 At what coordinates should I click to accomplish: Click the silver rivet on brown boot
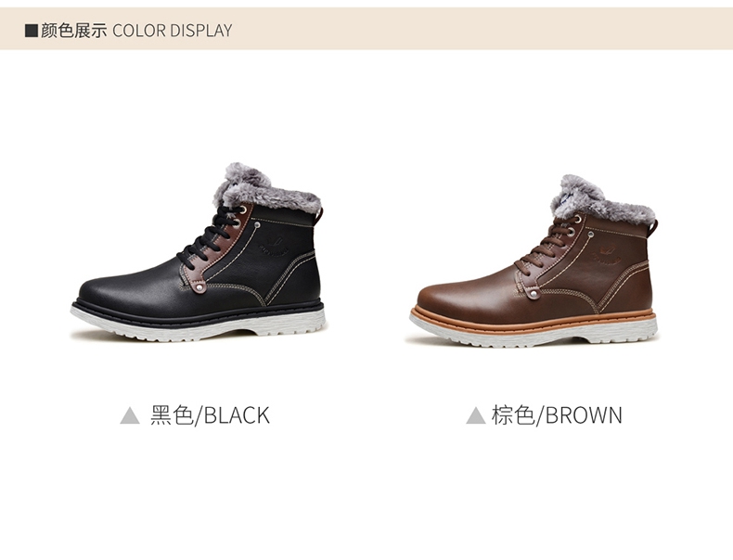(x=534, y=294)
